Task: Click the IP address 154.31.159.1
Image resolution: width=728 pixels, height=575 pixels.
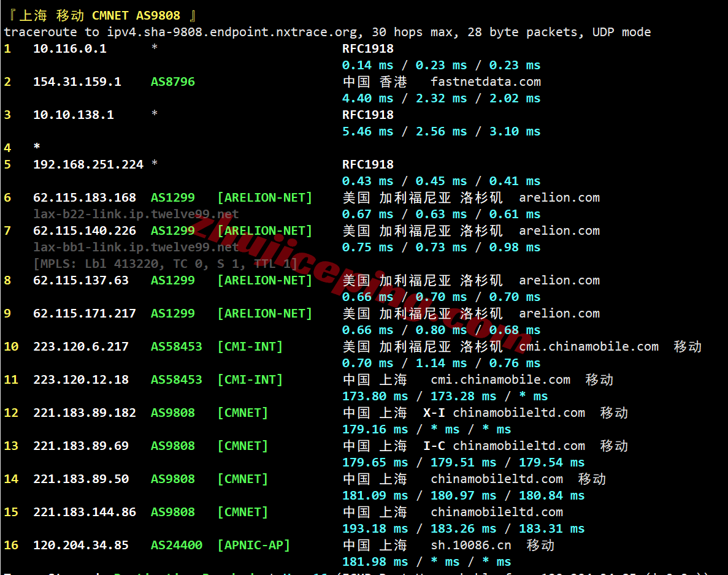Action: pos(77,82)
